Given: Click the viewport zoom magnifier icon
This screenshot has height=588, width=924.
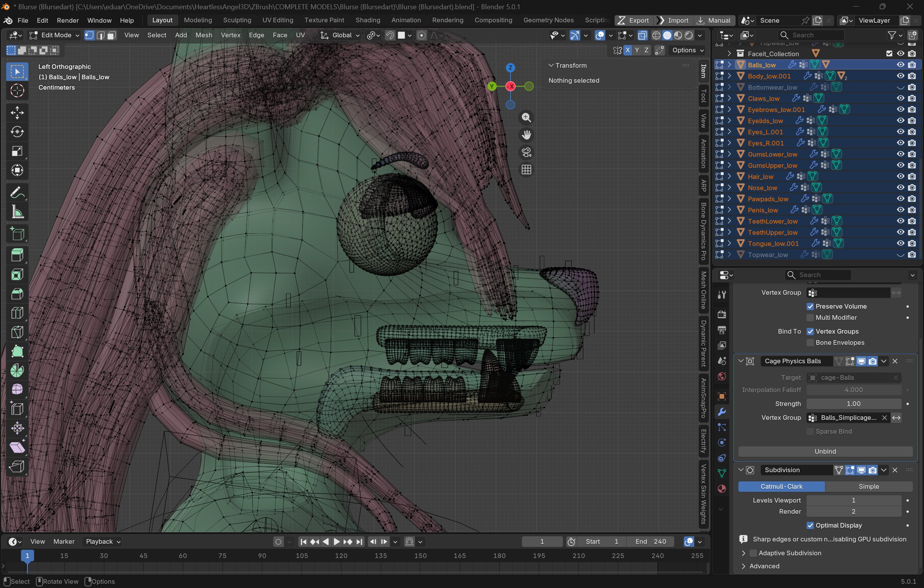Looking at the screenshot, I should click(526, 117).
